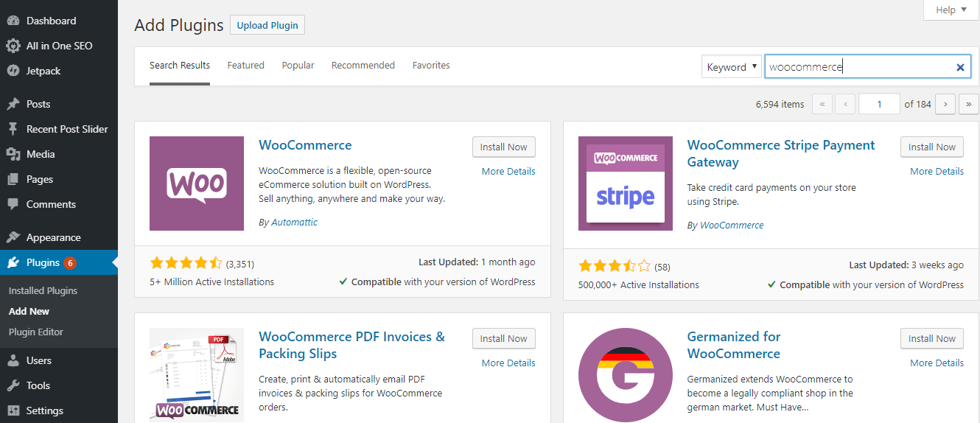Screen dimensions: 980x423
Task: Clear the woocommerce search text with X
Action: (x=960, y=67)
